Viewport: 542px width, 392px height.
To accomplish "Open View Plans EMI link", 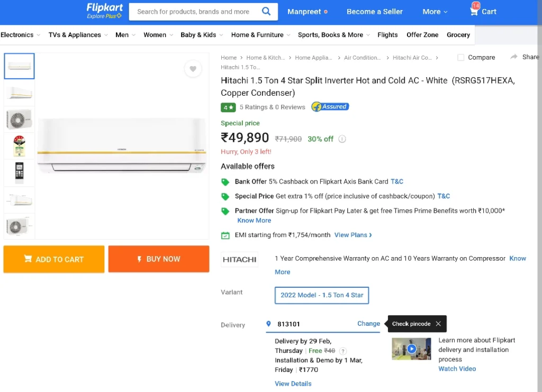I will [x=353, y=235].
